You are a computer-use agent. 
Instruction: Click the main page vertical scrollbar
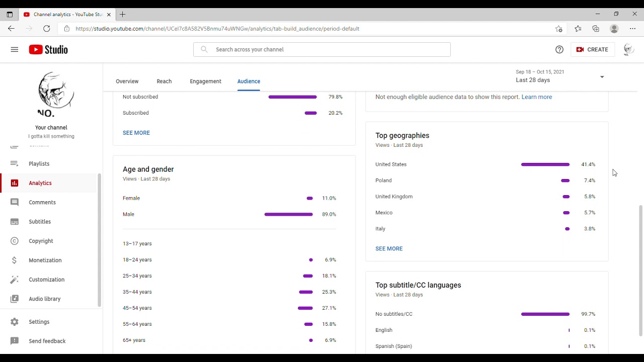point(640,270)
